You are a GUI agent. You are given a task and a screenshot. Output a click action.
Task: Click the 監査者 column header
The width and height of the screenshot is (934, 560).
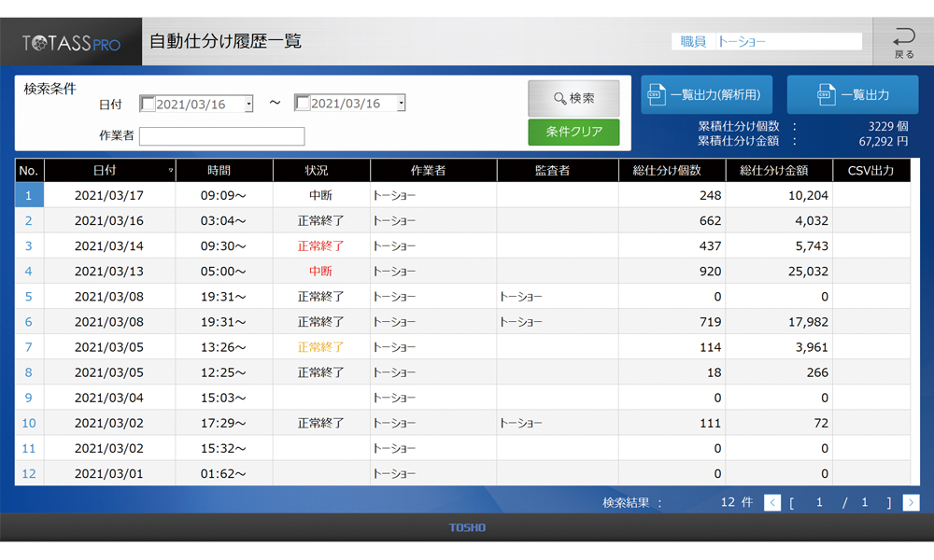tap(558, 170)
